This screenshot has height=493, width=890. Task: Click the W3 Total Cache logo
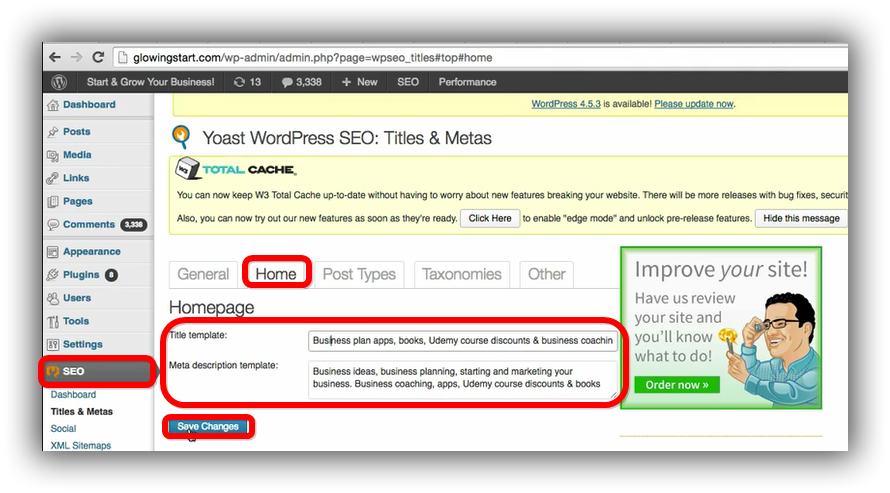click(x=236, y=169)
